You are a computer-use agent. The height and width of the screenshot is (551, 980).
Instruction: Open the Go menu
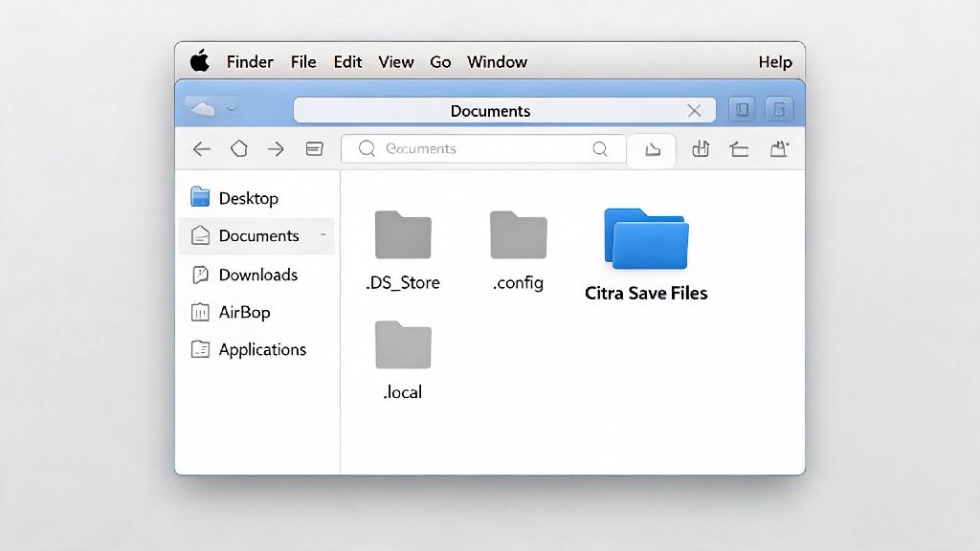pyautogui.click(x=440, y=62)
